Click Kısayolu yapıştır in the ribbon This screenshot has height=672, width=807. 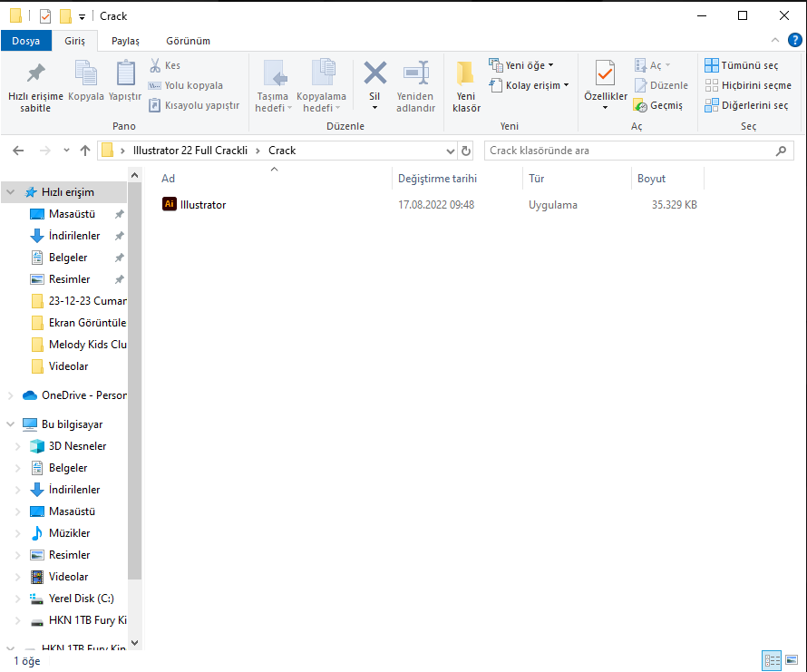point(194,105)
